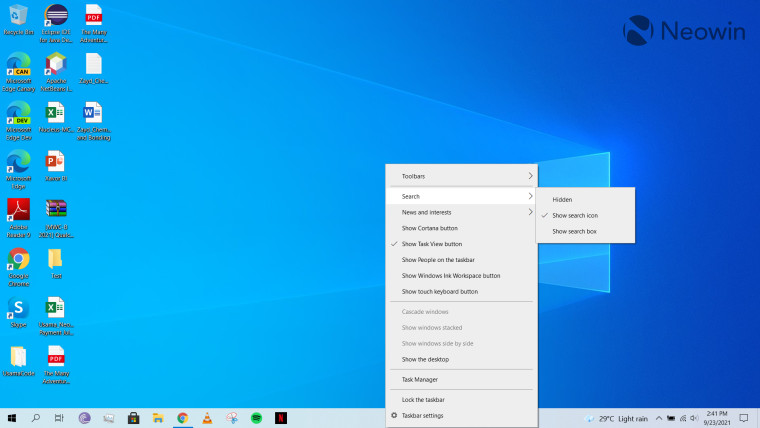The width and height of the screenshot is (760, 428).
Task: Open Taskbar settings from context menu
Action: [461, 416]
